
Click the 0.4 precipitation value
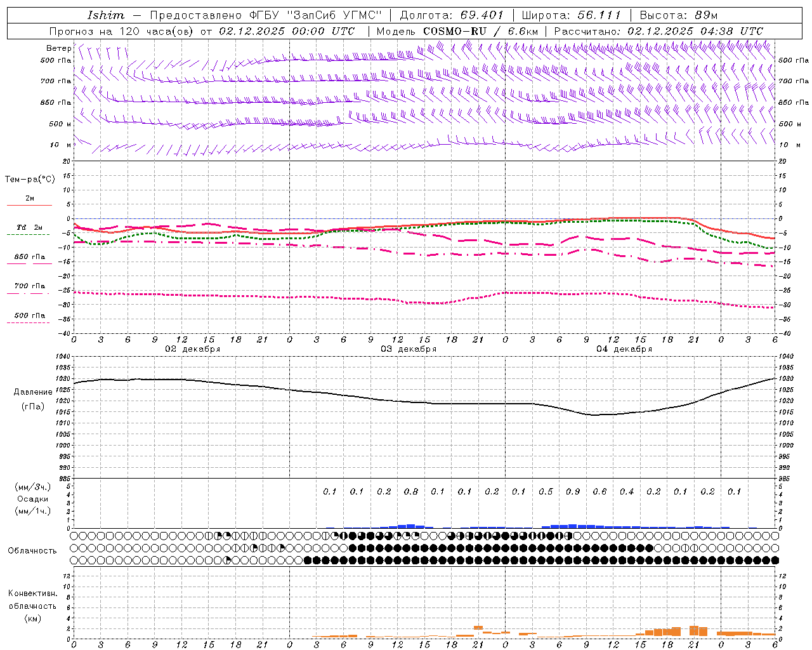click(x=627, y=492)
